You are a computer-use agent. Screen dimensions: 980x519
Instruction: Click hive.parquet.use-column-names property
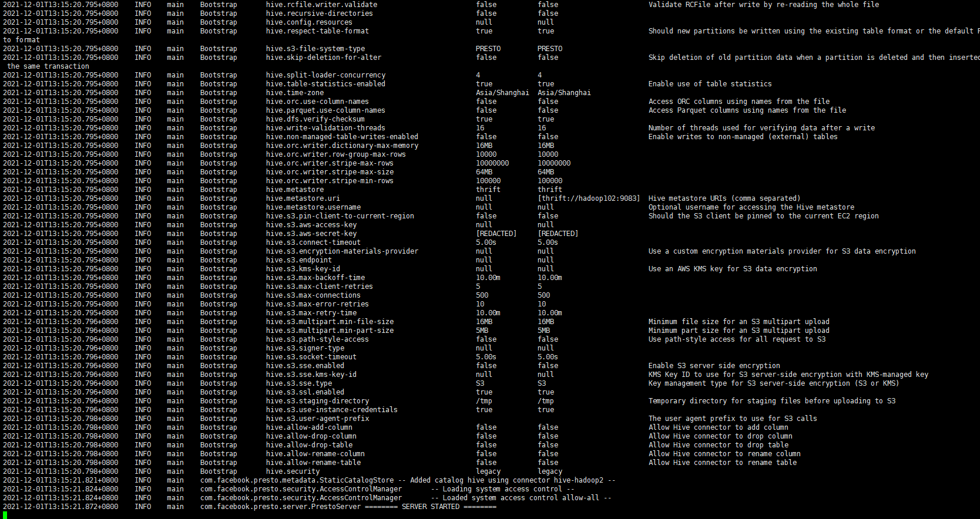coord(325,110)
